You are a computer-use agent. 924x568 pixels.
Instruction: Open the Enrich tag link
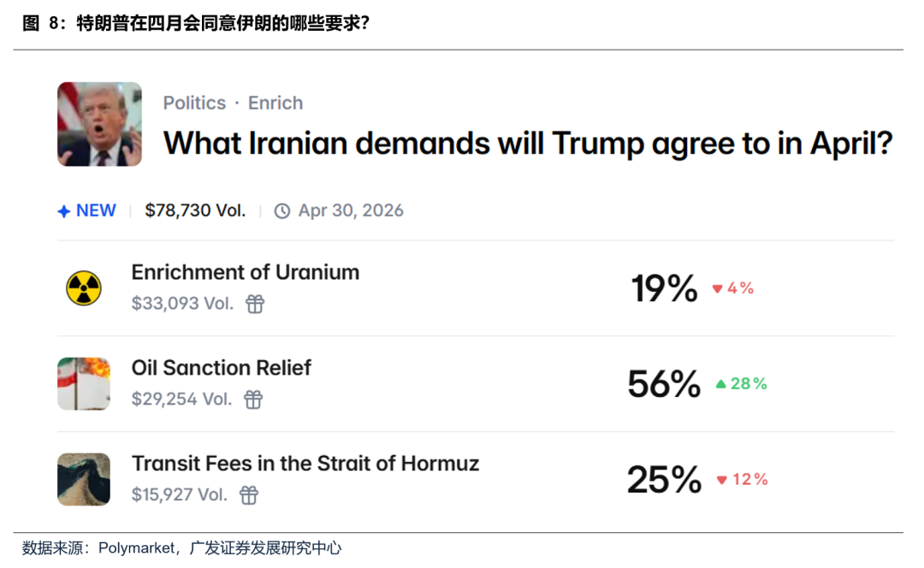[x=275, y=103]
